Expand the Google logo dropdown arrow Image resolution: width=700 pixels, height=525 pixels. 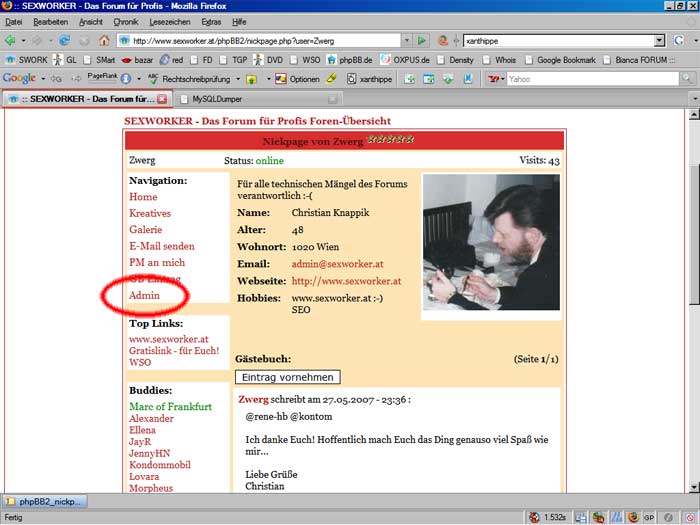tap(43, 79)
